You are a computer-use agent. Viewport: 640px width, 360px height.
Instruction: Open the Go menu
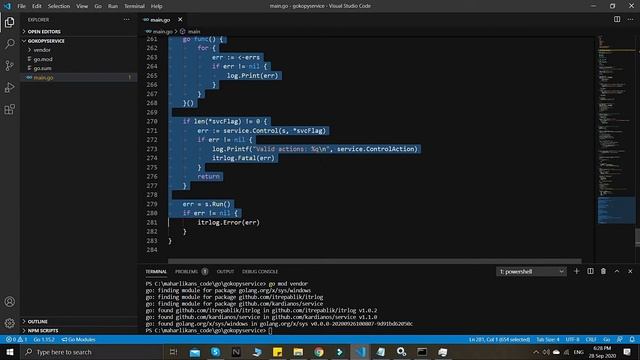tap(98, 6)
